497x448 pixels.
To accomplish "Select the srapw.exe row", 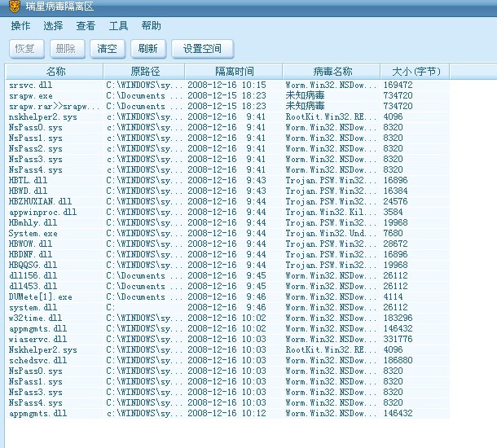I will 227,95.
